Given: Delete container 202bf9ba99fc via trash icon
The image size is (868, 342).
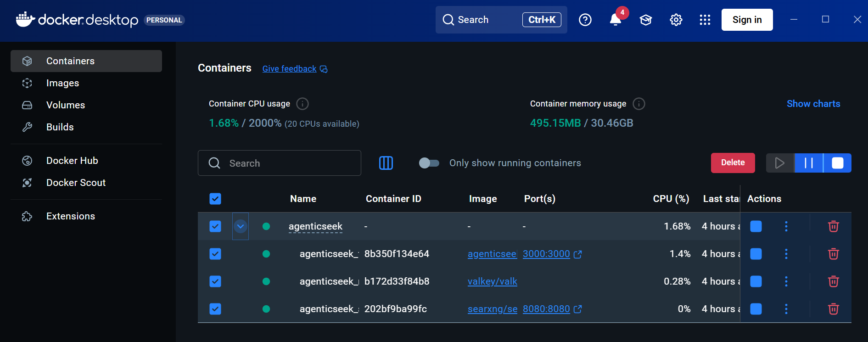Looking at the screenshot, I should click(834, 309).
